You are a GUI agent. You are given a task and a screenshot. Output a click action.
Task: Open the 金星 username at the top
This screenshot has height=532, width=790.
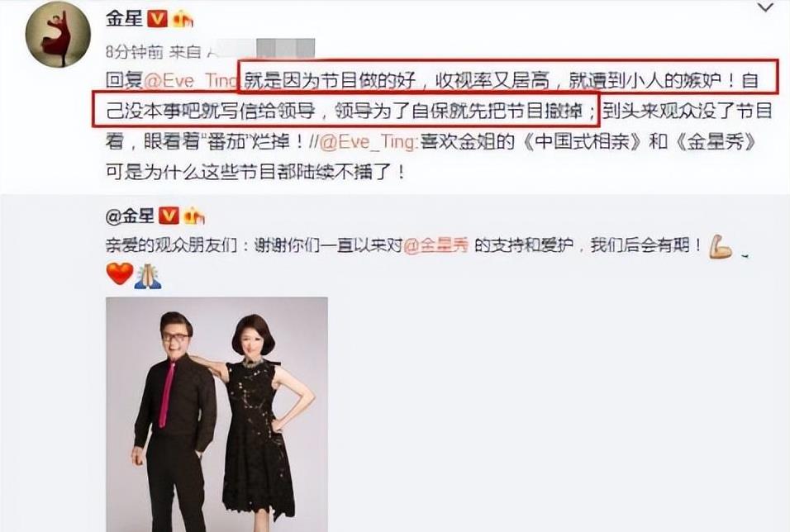(x=124, y=19)
